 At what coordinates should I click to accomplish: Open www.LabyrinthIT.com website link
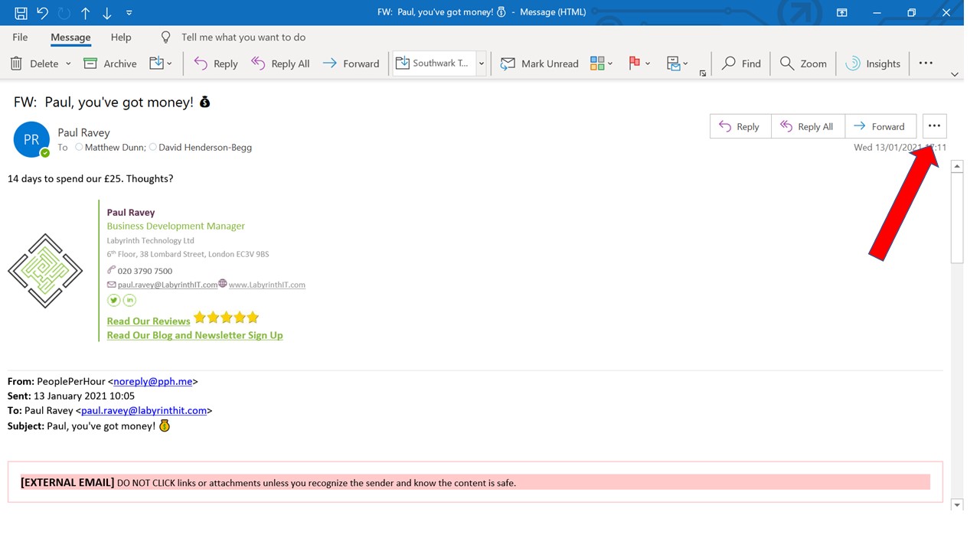(266, 285)
